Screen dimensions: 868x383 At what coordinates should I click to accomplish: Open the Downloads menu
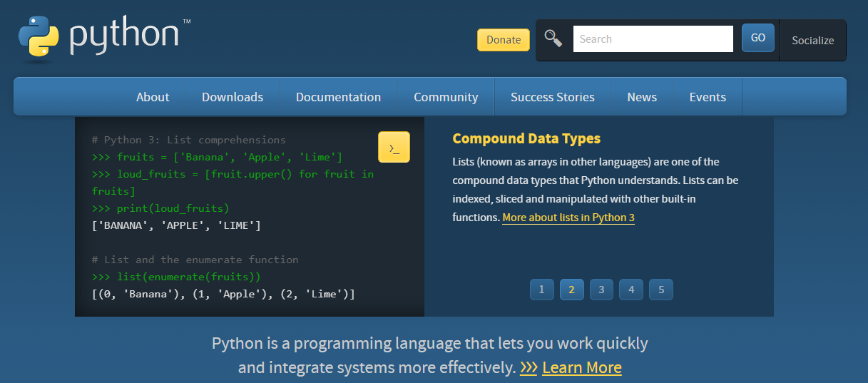click(x=233, y=97)
